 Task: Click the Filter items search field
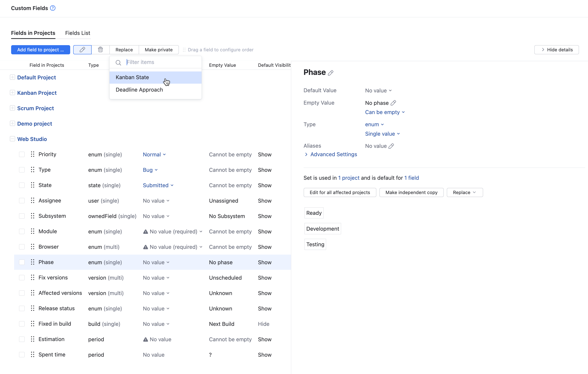(x=161, y=62)
